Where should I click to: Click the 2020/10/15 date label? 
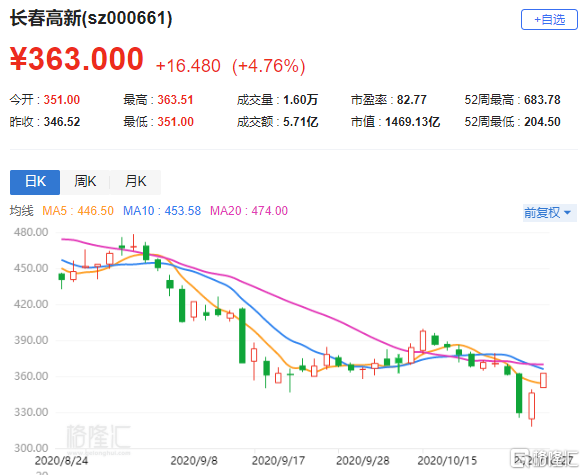(447, 461)
